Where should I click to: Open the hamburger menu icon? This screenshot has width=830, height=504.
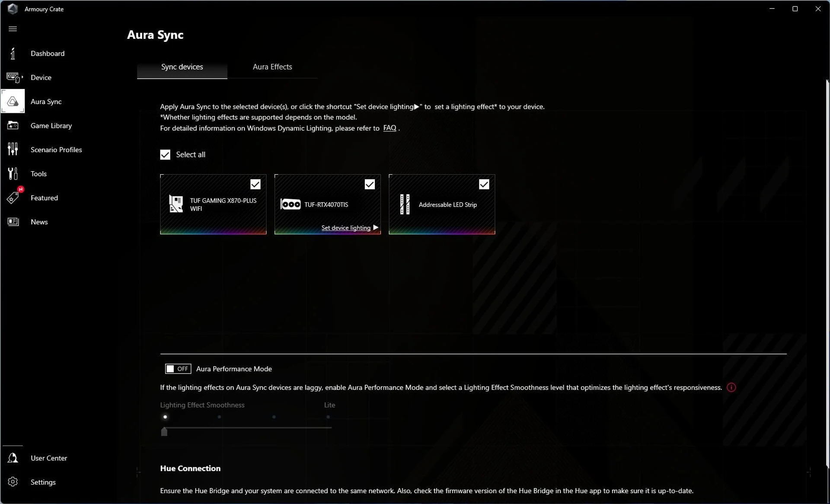pos(13,29)
